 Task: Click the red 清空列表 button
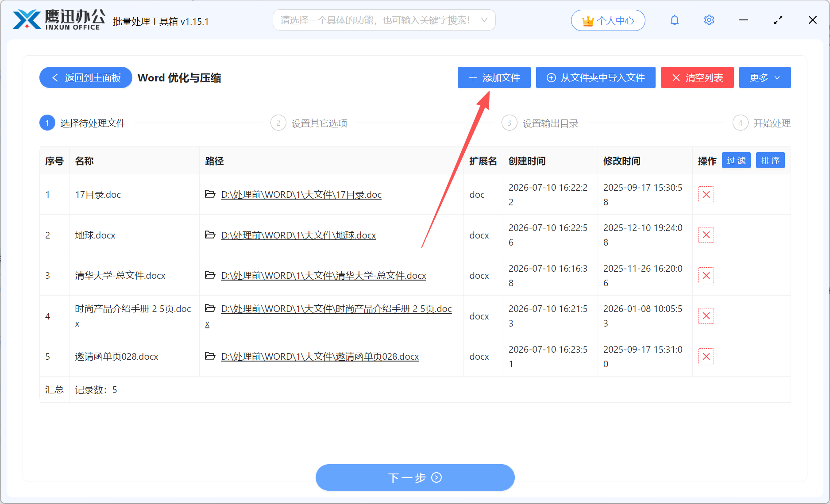697,78
